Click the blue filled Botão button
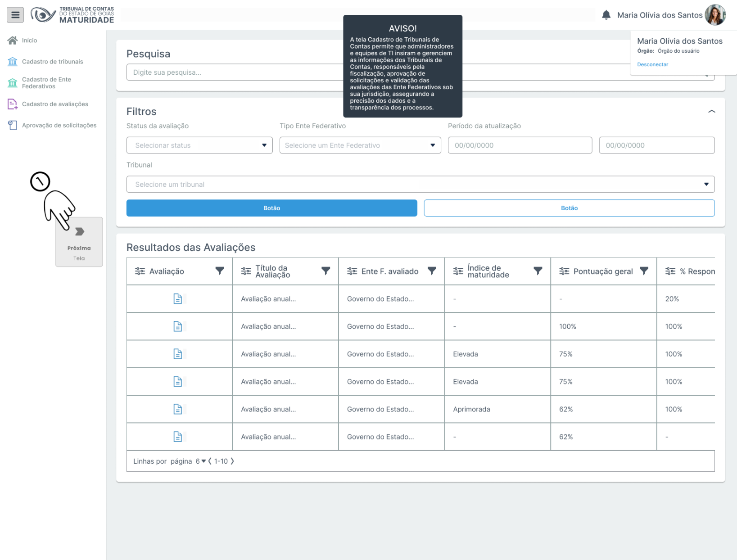 pyautogui.click(x=271, y=208)
